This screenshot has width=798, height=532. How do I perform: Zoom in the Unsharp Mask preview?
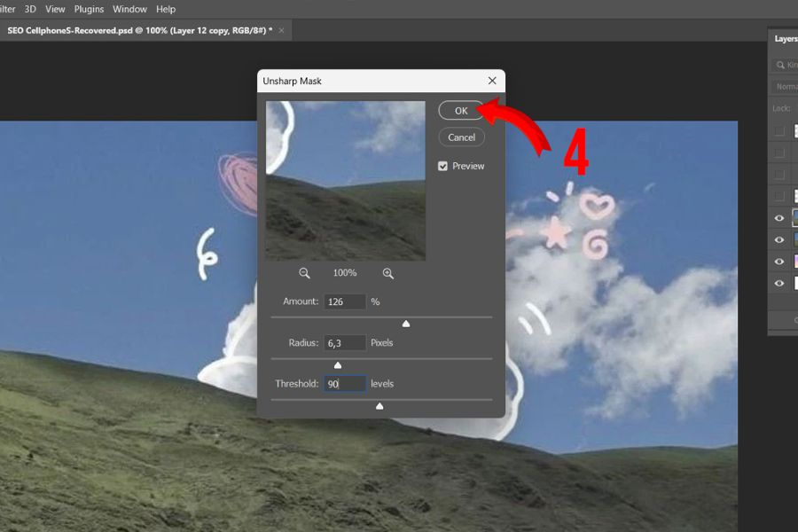[387, 273]
